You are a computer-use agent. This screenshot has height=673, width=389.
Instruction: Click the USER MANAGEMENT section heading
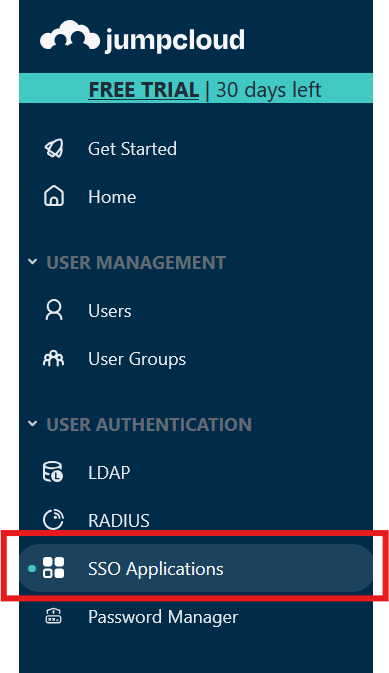136,262
